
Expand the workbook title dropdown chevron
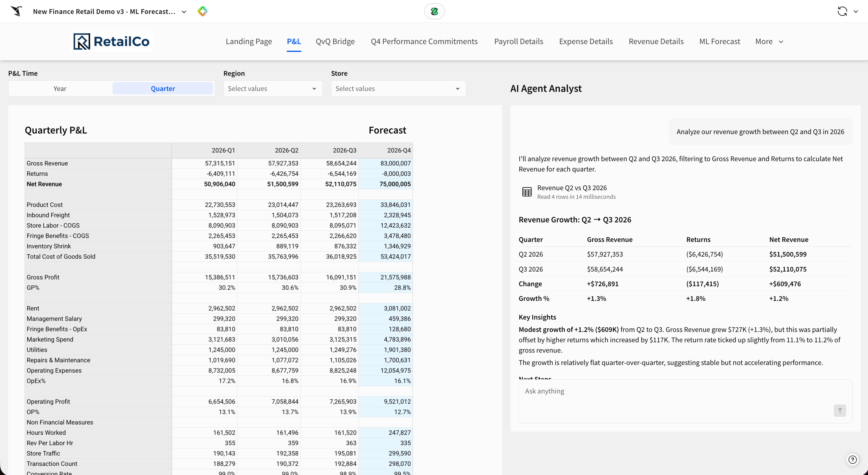(184, 12)
